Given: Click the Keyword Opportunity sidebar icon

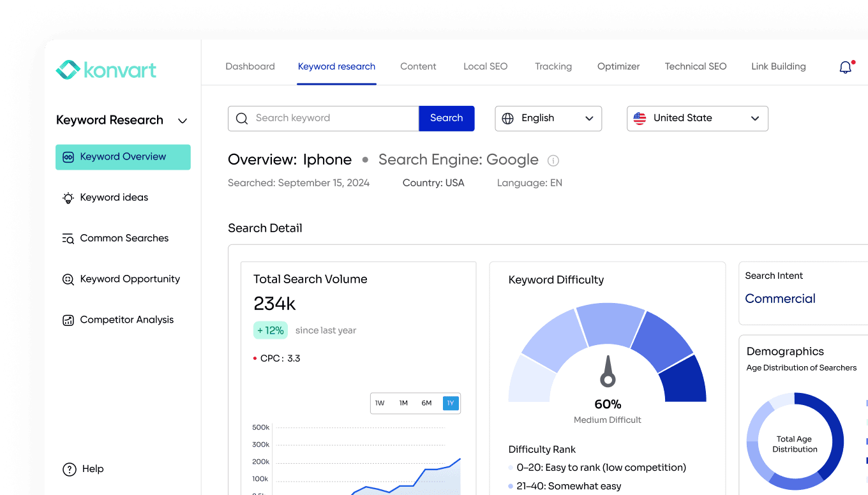Looking at the screenshot, I should [x=68, y=279].
